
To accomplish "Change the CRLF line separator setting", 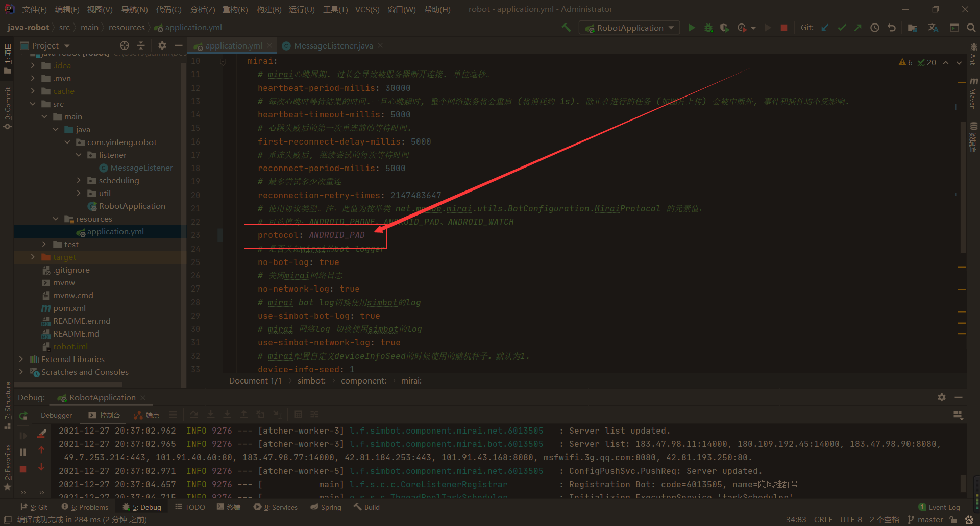I will coord(823,519).
